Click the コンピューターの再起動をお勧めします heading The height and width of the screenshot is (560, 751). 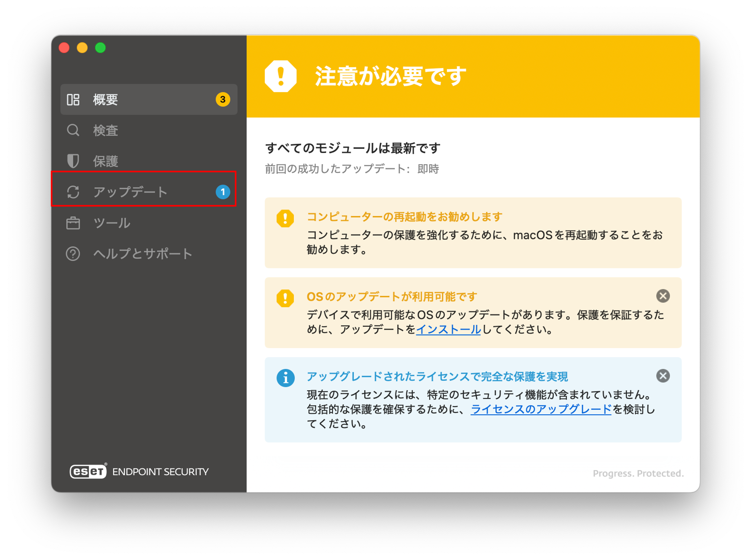[x=404, y=217]
